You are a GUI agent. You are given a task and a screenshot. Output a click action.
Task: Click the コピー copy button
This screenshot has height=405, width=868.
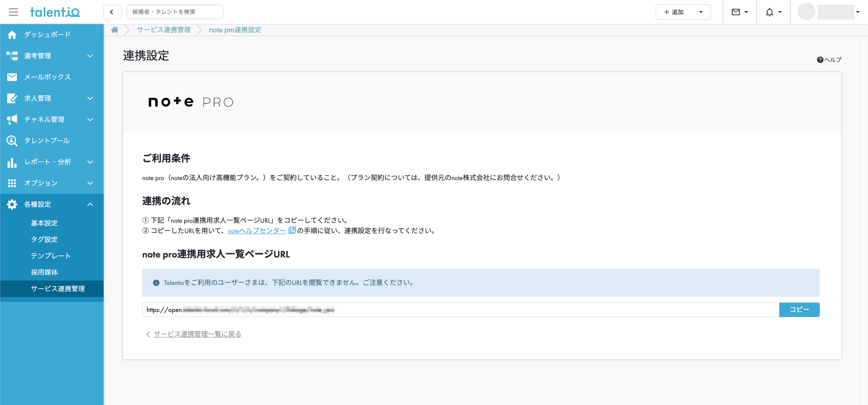(799, 310)
